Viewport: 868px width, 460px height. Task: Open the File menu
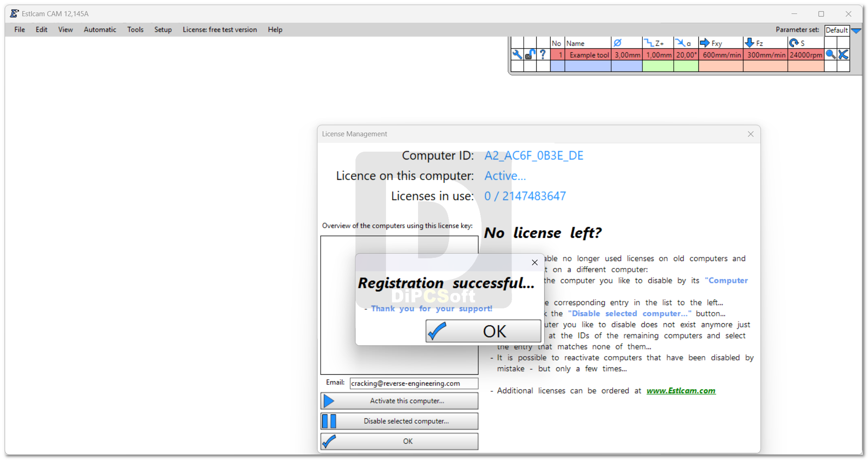pyautogui.click(x=19, y=30)
